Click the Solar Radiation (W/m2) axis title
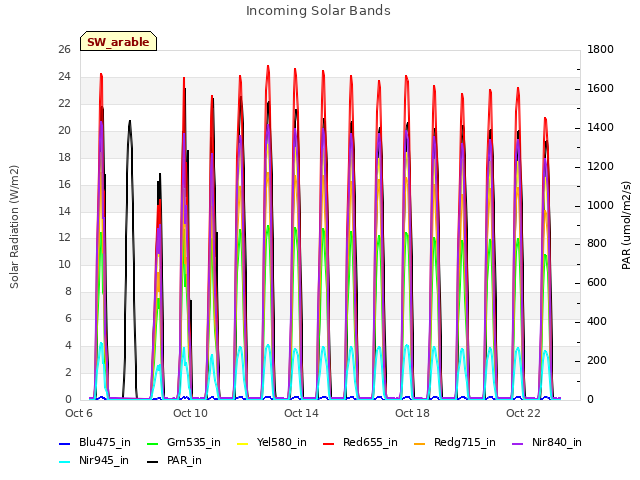The width and height of the screenshot is (640, 480). pyautogui.click(x=14, y=227)
